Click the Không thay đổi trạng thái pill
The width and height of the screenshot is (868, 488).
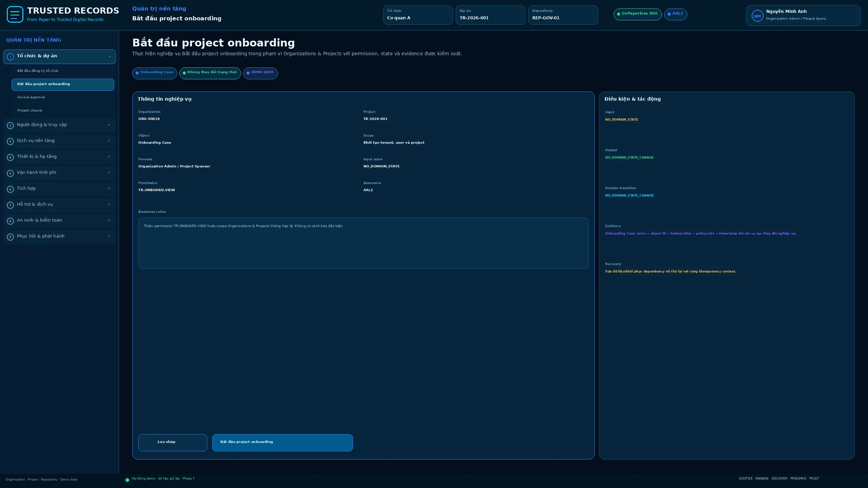210,73
